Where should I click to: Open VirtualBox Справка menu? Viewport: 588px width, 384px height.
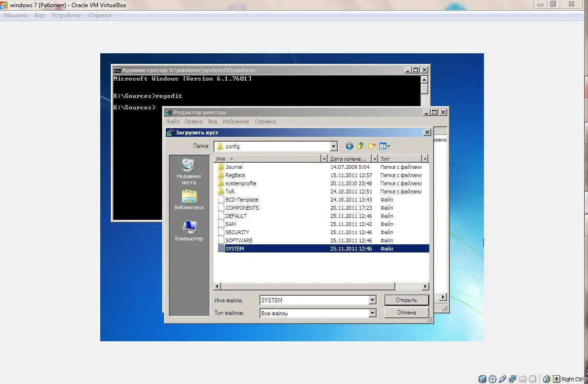click(x=100, y=15)
